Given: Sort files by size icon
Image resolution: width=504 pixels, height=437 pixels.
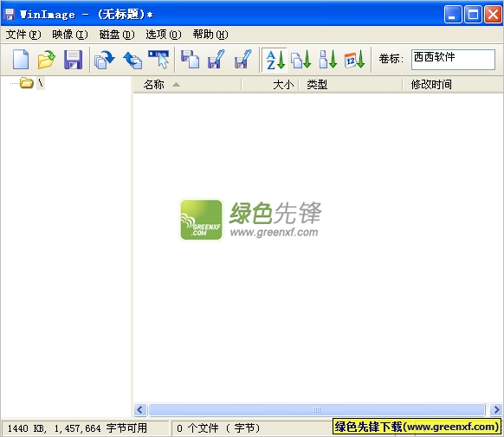Looking at the screenshot, I should (328, 60).
